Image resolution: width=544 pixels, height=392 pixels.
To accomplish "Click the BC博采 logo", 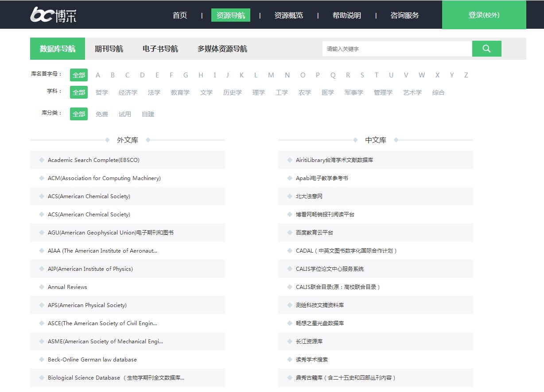I will click(x=53, y=15).
